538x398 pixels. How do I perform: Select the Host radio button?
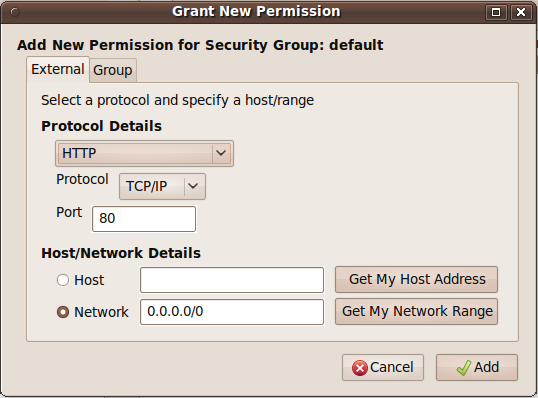pyautogui.click(x=63, y=280)
